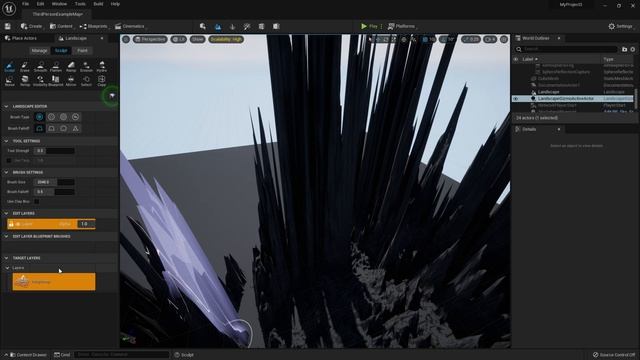Select the Copy landscape tool
The width and height of the screenshot is (640, 360).
[102, 80]
